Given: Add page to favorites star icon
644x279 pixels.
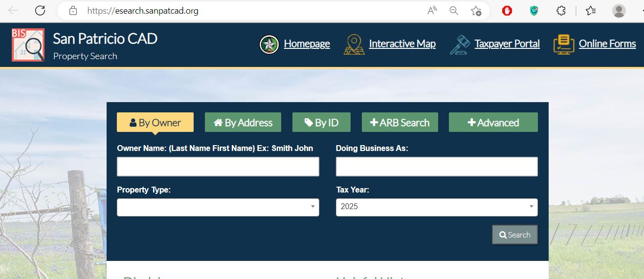Looking at the screenshot, I should point(476,11).
